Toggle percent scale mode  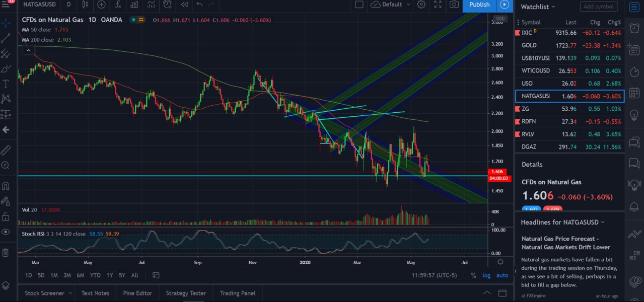click(x=473, y=275)
